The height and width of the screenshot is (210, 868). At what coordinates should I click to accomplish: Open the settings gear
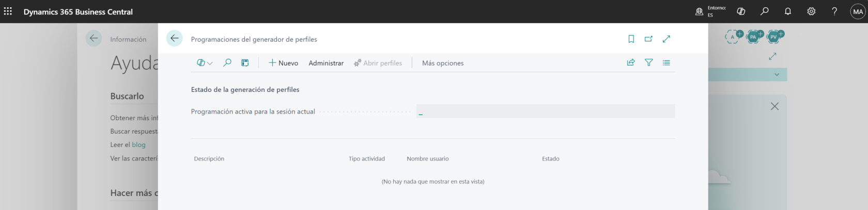(811, 11)
